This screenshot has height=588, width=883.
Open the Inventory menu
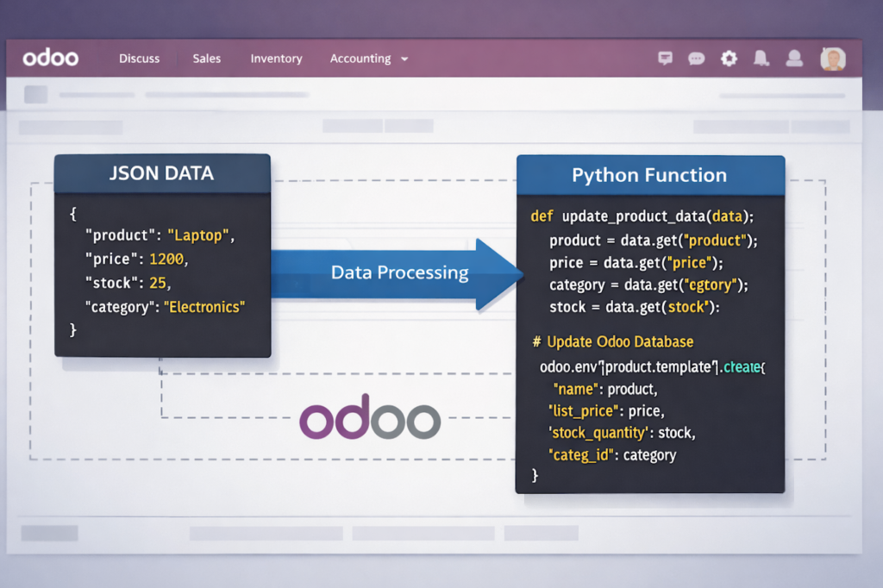(276, 59)
